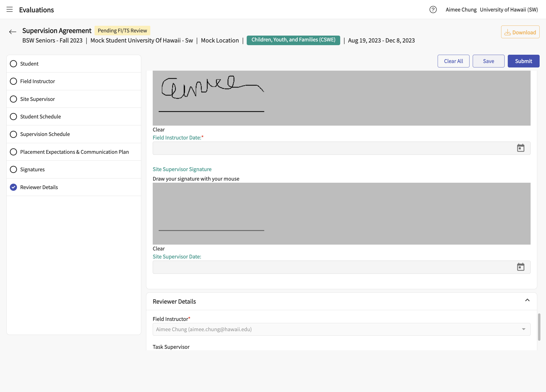Open the Field Instructor dropdown
Viewport: 546px width, 392px height.
pos(342,329)
